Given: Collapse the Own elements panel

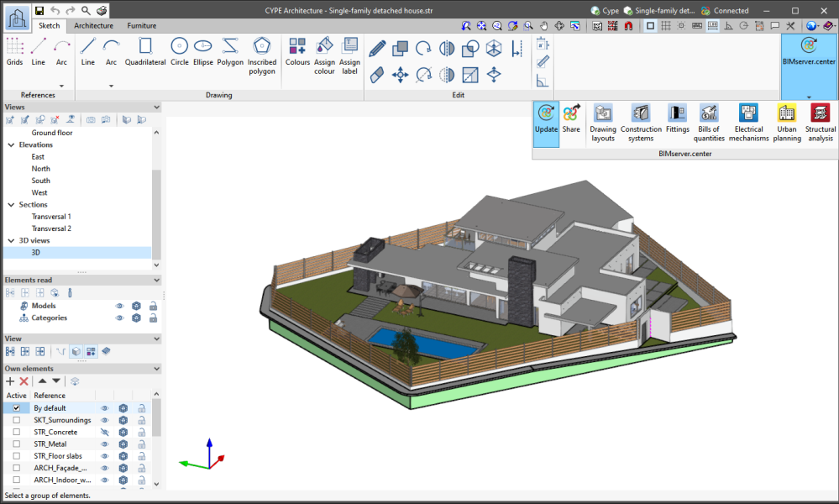Looking at the screenshot, I should pos(156,369).
